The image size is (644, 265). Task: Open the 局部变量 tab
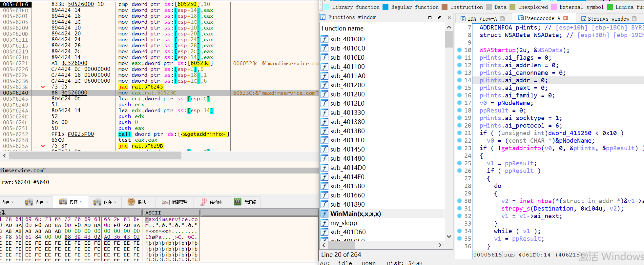pyautogui.click(x=175, y=202)
